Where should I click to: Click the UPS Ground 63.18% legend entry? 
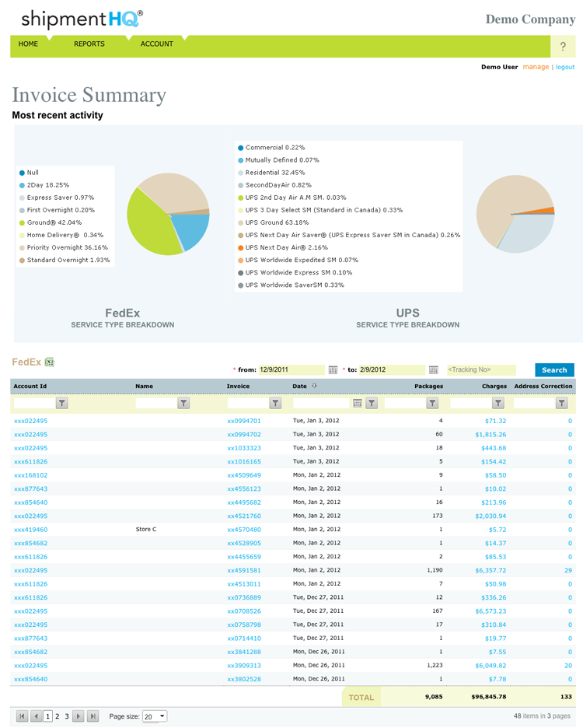pyautogui.click(x=274, y=223)
